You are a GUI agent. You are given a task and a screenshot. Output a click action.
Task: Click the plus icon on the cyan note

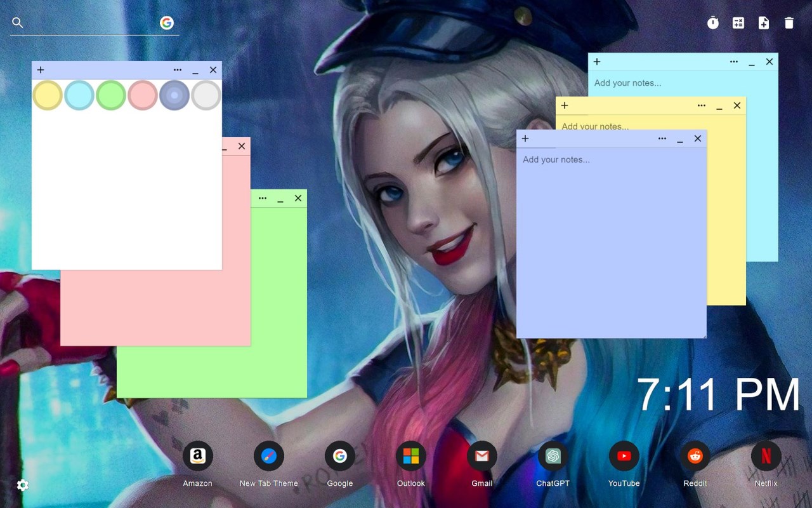pos(597,62)
